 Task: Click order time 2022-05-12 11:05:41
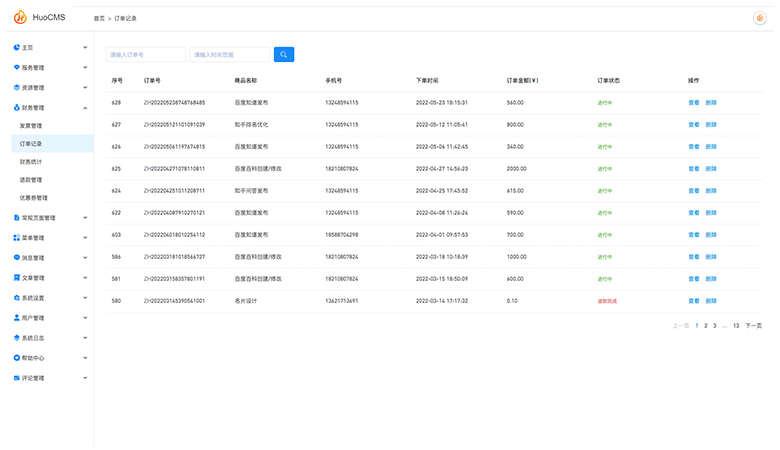[x=442, y=125]
